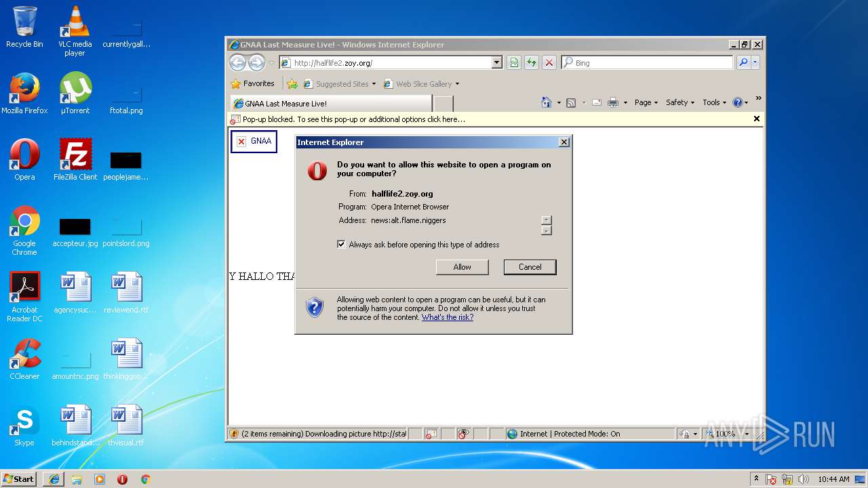This screenshot has height=488, width=868.
Task: Select the Recycle Bin desktop icon
Action: [x=24, y=27]
